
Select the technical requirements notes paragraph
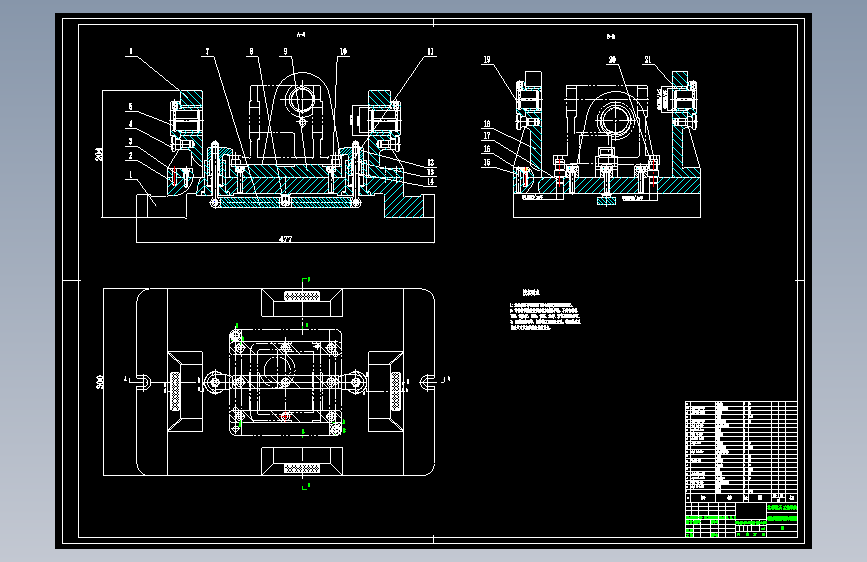545,316
